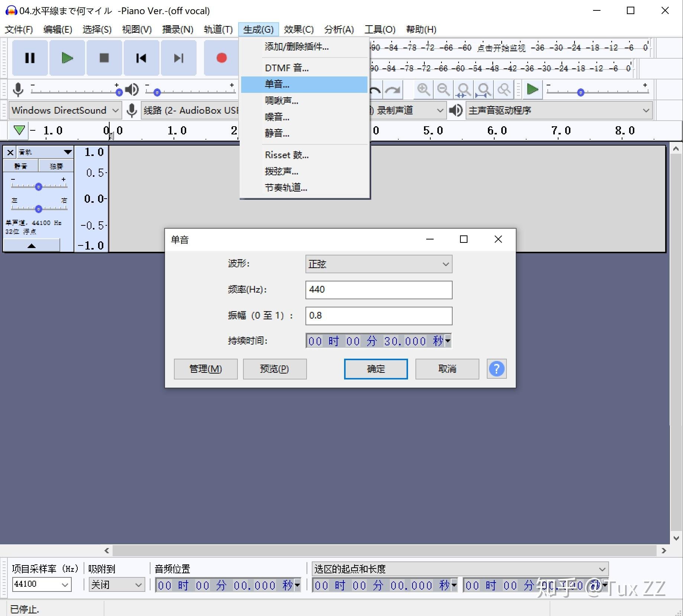This screenshot has height=616, width=683.
Task: Click the play-at-speed slider
Action: tap(598, 90)
